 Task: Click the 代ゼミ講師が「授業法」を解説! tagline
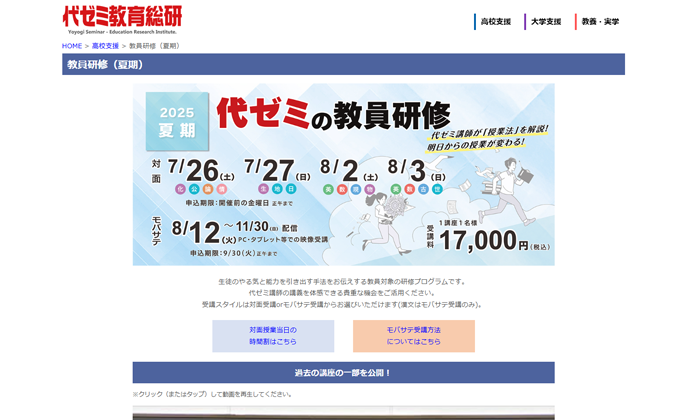tap(489, 132)
